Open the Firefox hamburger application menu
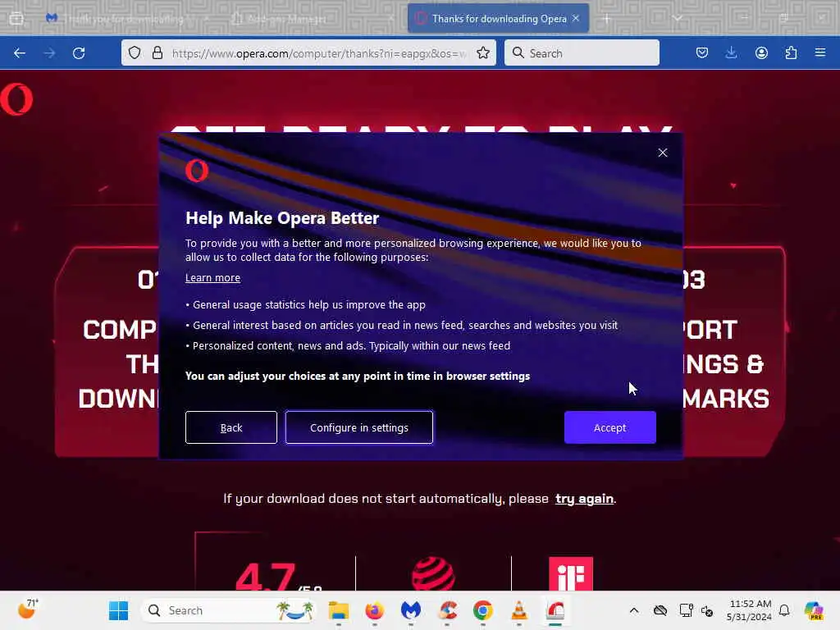Screen dimensions: 840x630 [819, 52]
